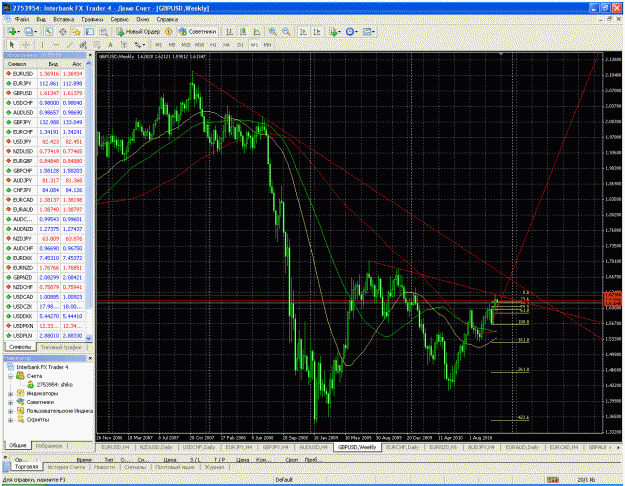The height and width of the screenshot is (486, 625).
Task: Click Market Watch scrollbar down arrow
Action: click(89, 338)
